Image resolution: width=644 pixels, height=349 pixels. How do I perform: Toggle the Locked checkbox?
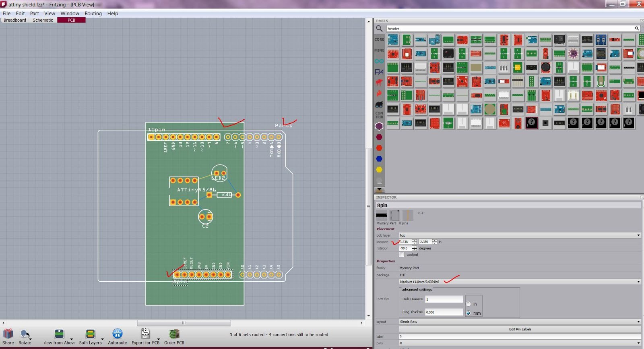[402, 255]
